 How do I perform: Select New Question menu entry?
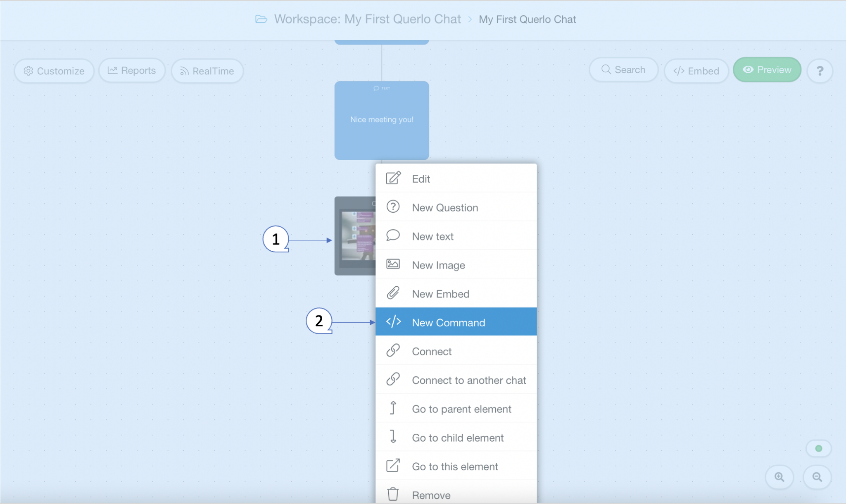click(456, 207)
